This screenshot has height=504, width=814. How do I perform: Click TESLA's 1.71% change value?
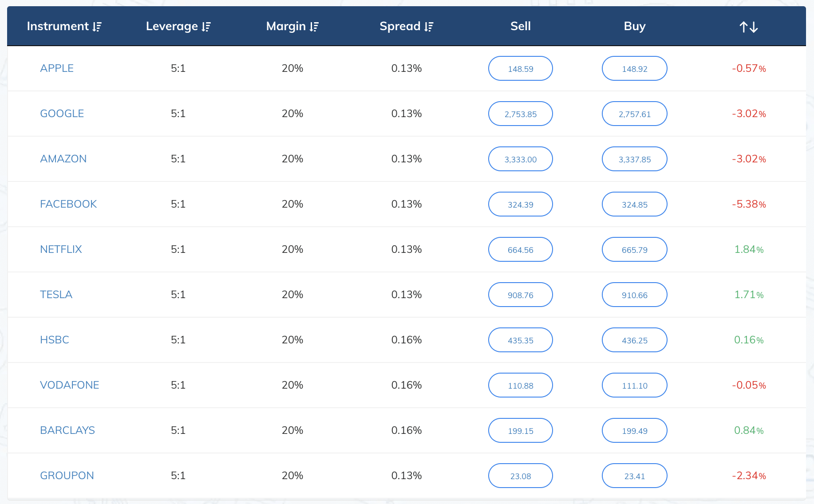749,295
